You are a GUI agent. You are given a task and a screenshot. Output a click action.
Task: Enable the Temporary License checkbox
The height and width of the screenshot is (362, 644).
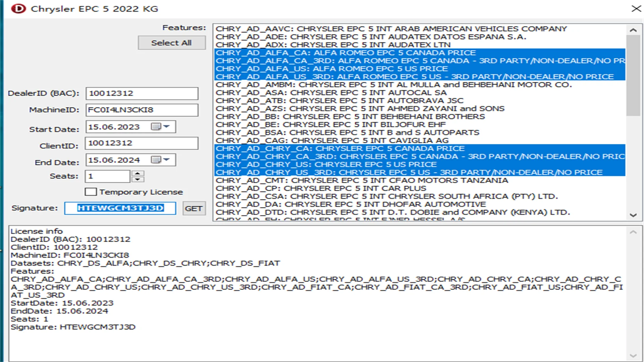pyautogui.click(x=91, y=191)
